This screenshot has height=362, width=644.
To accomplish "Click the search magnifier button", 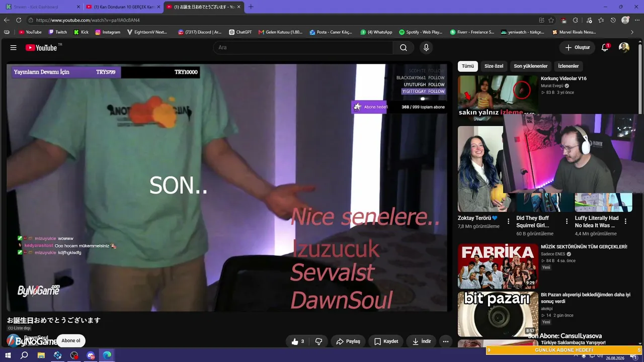I will pyautogui.click(x=404, y=47).
